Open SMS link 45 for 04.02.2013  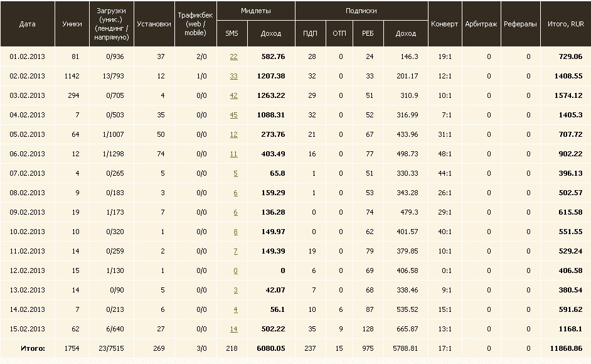233,115
